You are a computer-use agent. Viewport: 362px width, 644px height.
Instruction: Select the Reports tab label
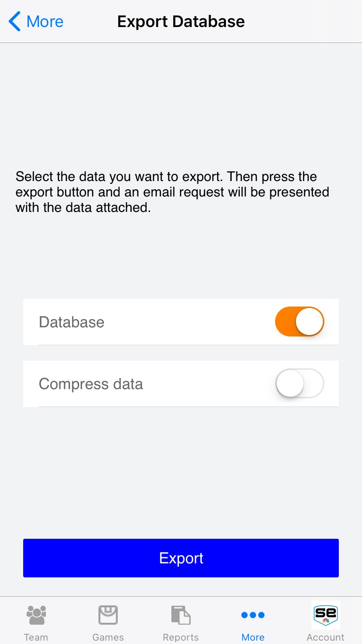pos(181,637)
